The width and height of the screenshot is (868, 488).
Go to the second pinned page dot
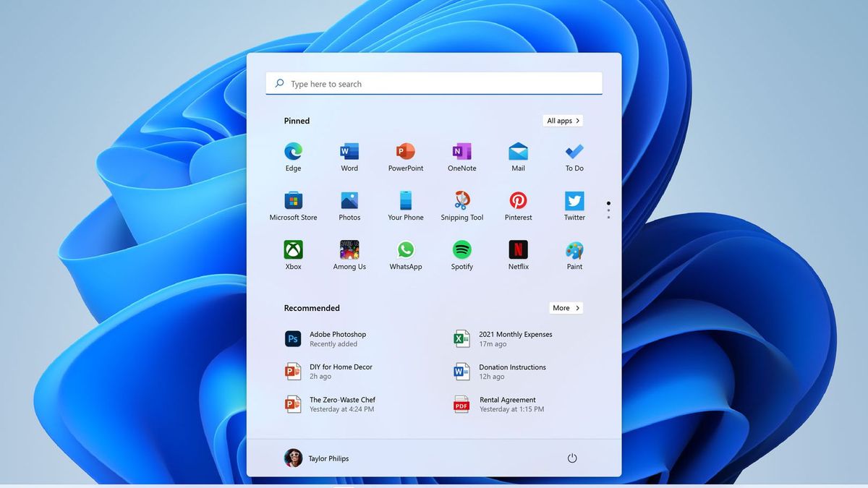coord(608,210)
